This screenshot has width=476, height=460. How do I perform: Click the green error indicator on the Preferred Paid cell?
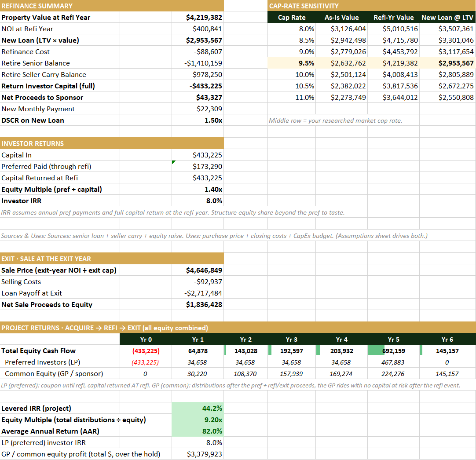(x=174, y=162)
